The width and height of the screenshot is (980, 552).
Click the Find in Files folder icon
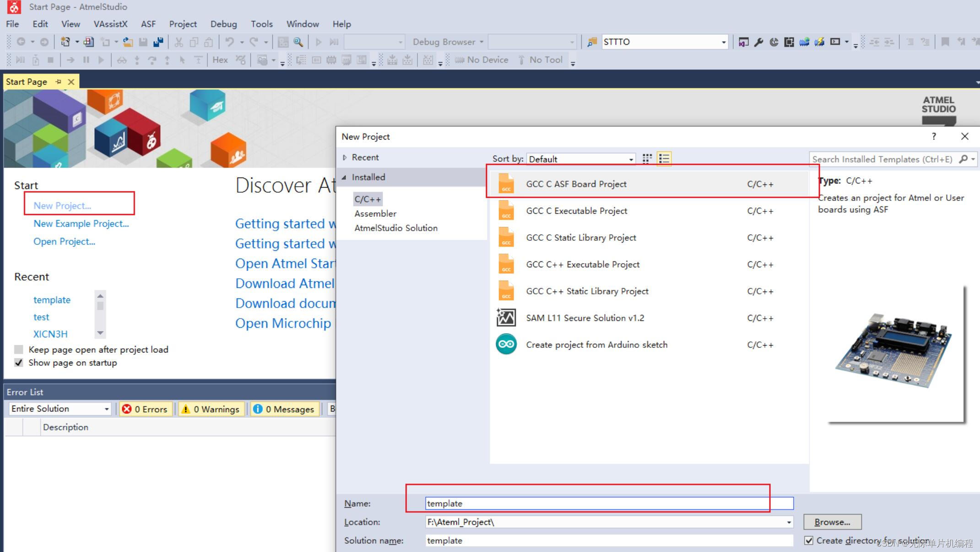click(592, 42)
